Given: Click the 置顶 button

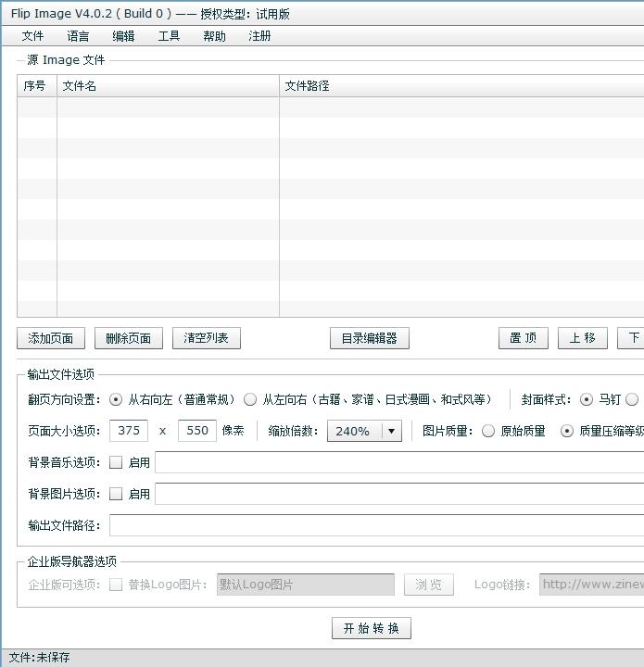Looking at the screenshot, I should tap(524, 338).
